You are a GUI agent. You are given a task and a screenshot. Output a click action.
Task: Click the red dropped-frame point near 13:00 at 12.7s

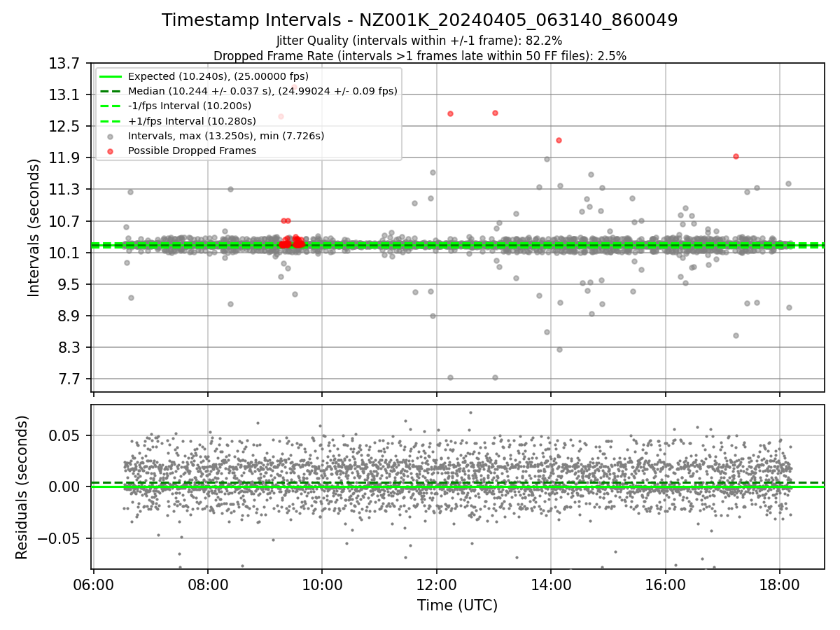pos(495,113)
